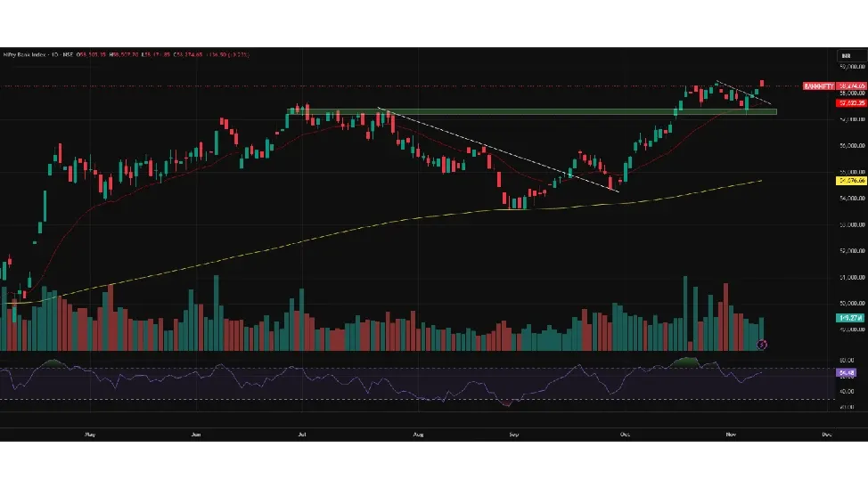This screenshot has width=868, height=488.
Task: Click the purple lightning event icon
Action: pyautogui.click(x=762, y=344)
